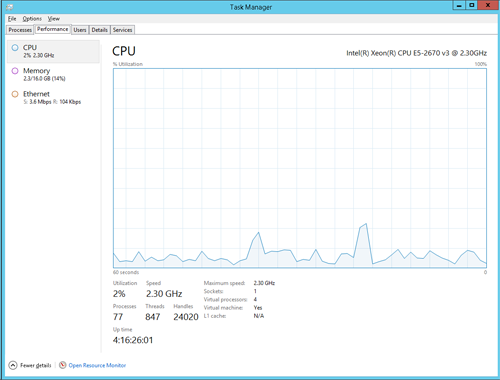The image size is (500, 380).
Task: Click the 2% utilization value
Action: (x=119, y=294)
